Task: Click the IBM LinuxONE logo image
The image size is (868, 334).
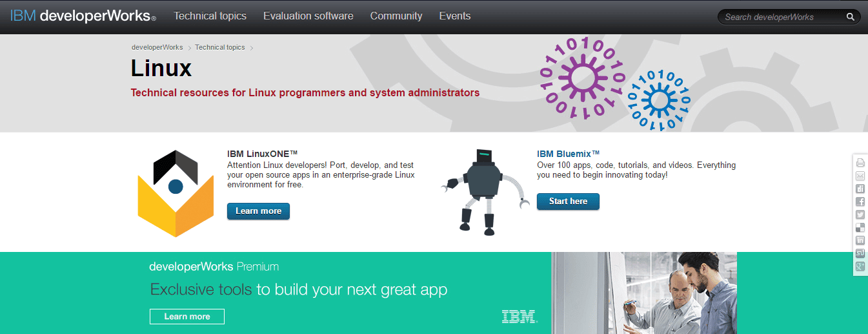Action: click(x=176, y=193)
